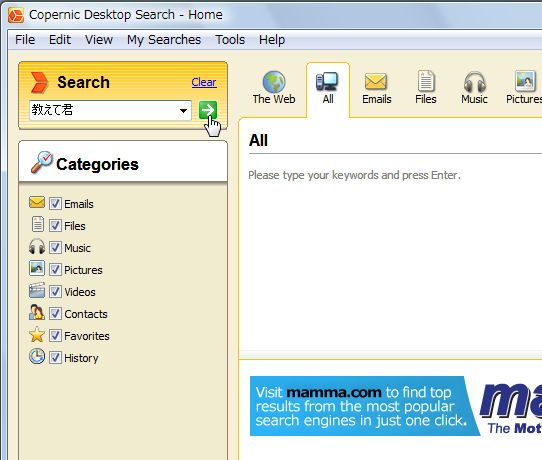Viewport: 542px width, 460px height.
Task: Click the History label in Categories
Action: tap(81, 358)
